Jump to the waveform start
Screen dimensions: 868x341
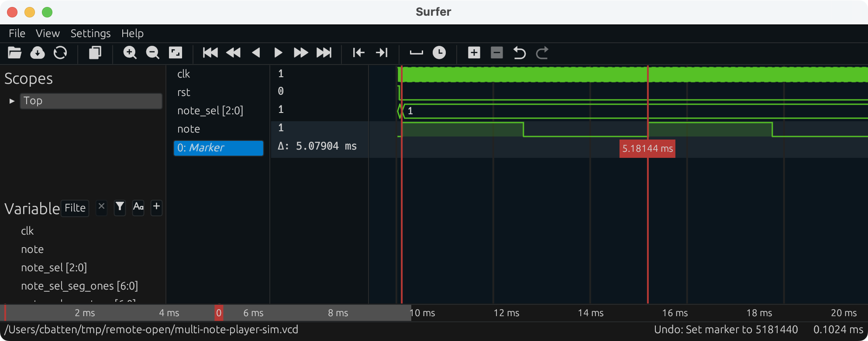click(210, 53)
